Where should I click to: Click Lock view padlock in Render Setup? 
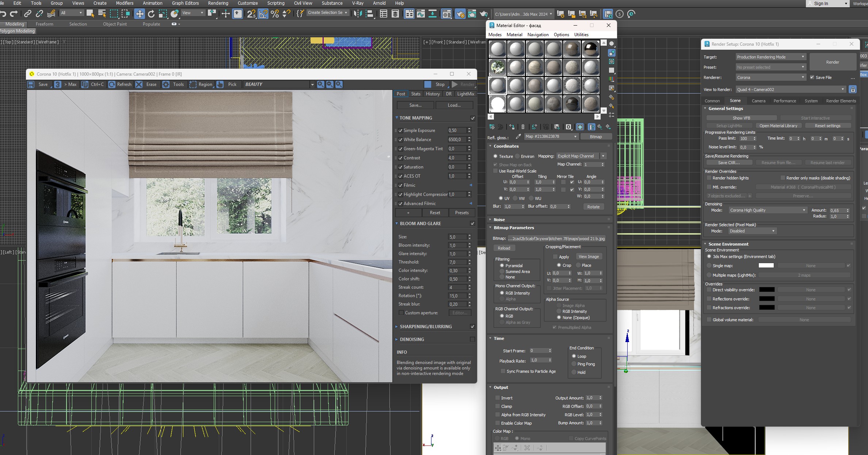coord(853,90)
